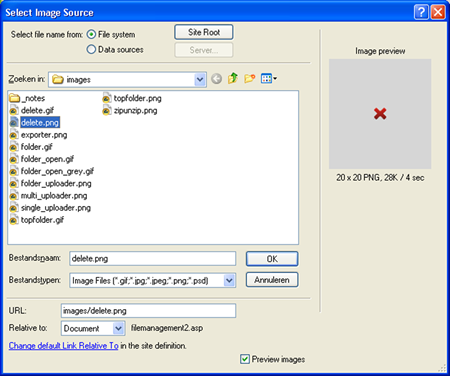
Task: Select the file name folder_uploader.png
Action: (x=56, y=184)
